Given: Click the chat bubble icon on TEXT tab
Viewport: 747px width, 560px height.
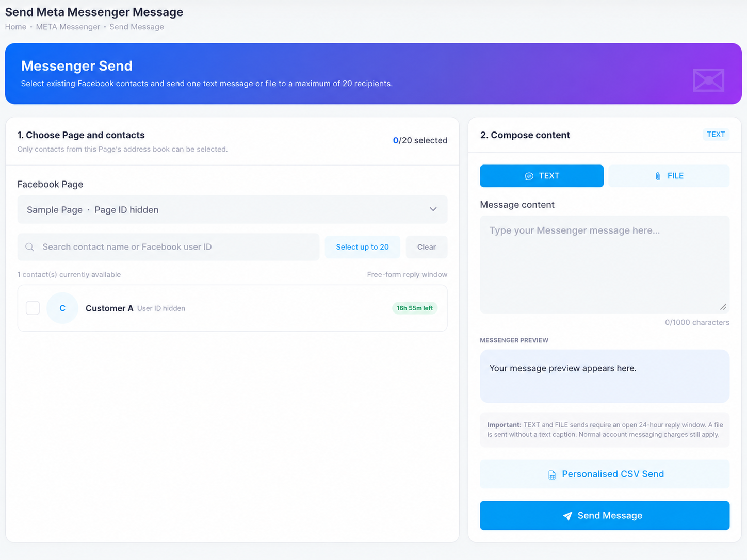Looking at the screenshot, I should pyautogui.click(x=529, y=176).
